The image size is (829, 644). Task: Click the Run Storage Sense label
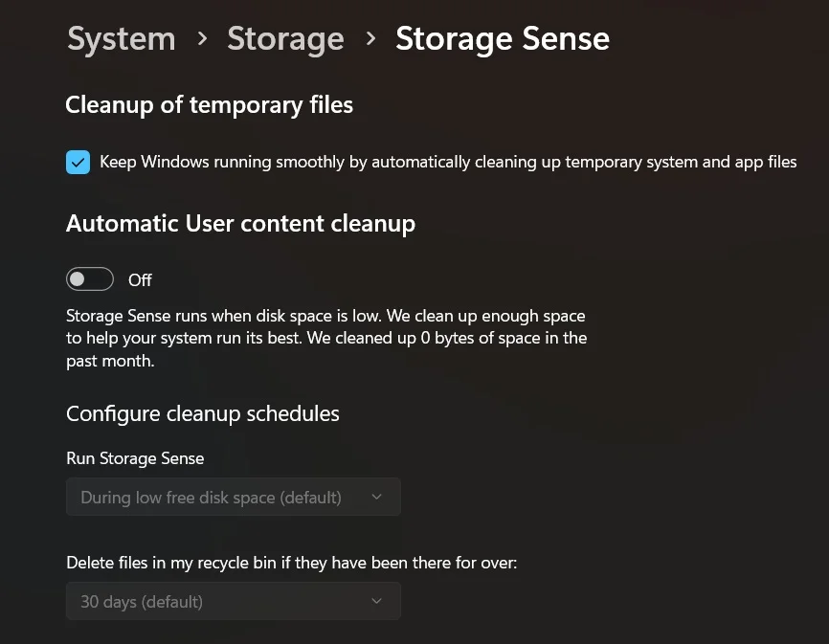coord(135,459)
